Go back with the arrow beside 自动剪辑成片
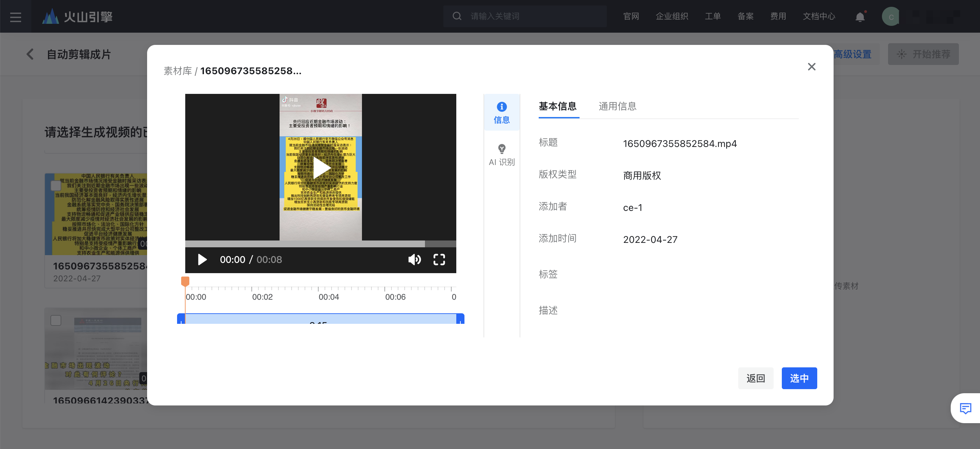The width and height of the screenshot is (980, 449). point(30,54)
